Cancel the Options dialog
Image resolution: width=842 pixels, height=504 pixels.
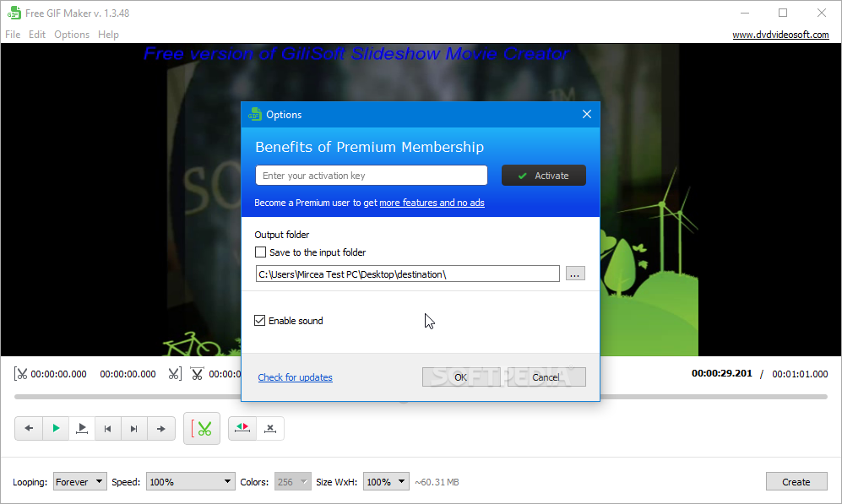coord(546,377)
